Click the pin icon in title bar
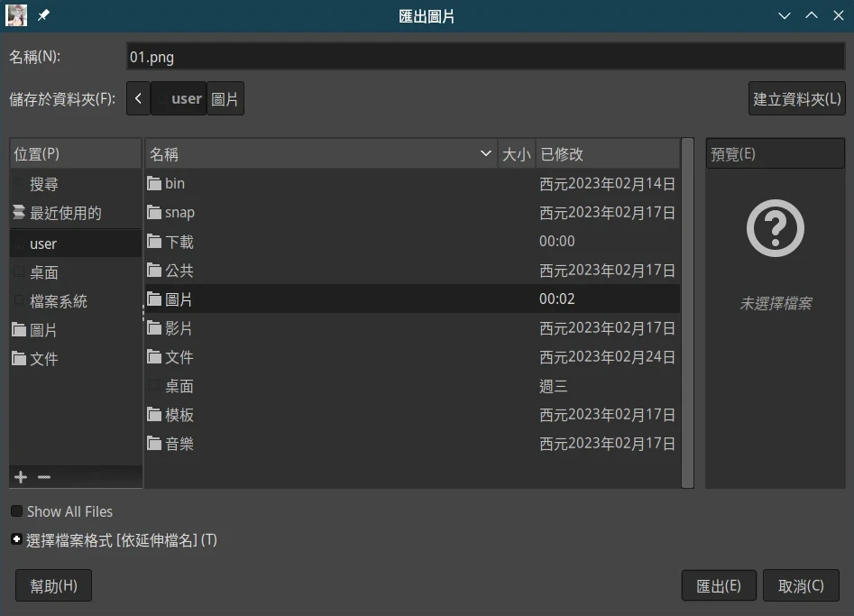The height and width of the screenshot is (616, 854). pos(43,15)
